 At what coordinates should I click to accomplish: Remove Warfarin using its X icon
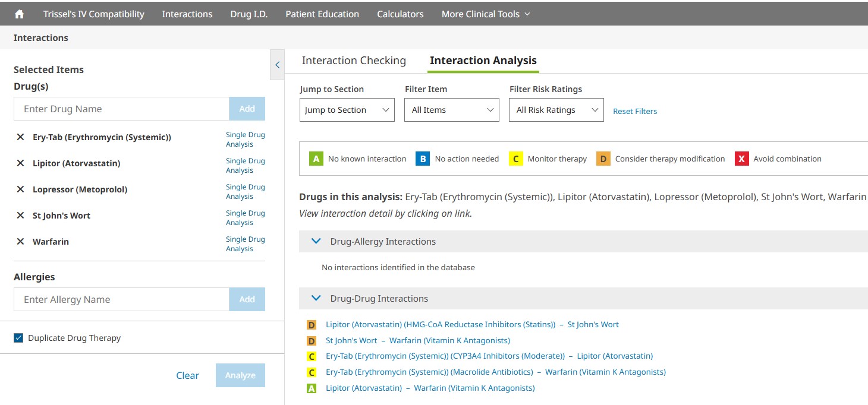tap(20, 242)
